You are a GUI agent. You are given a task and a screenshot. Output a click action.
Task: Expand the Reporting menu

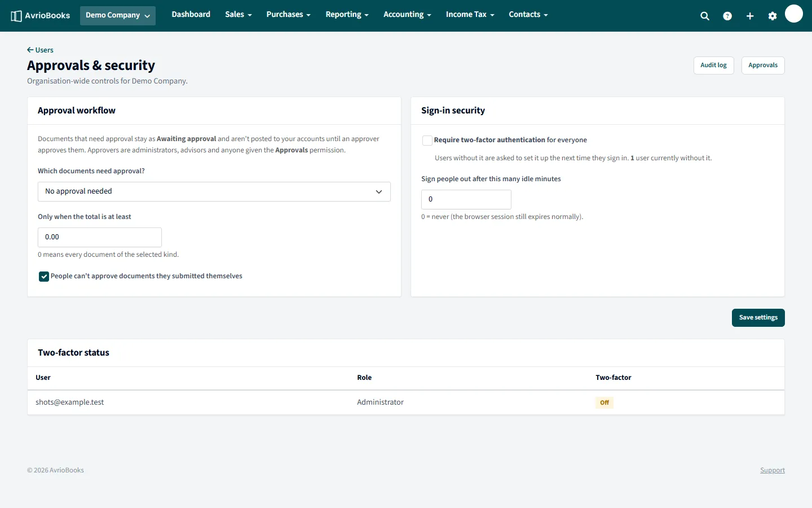[x=347, y=15]
